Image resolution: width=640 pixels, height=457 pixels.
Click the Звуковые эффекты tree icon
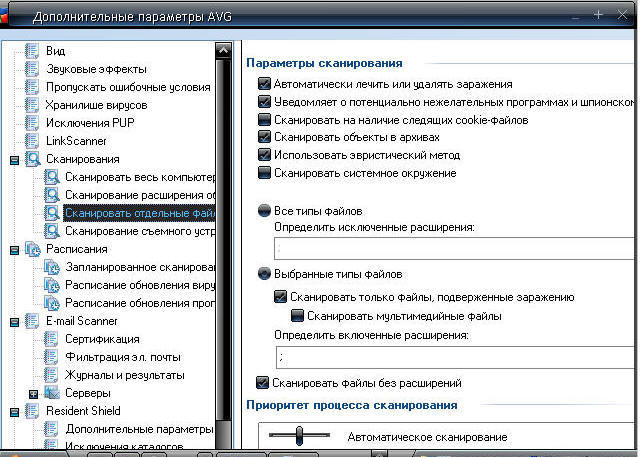[32, 69]
